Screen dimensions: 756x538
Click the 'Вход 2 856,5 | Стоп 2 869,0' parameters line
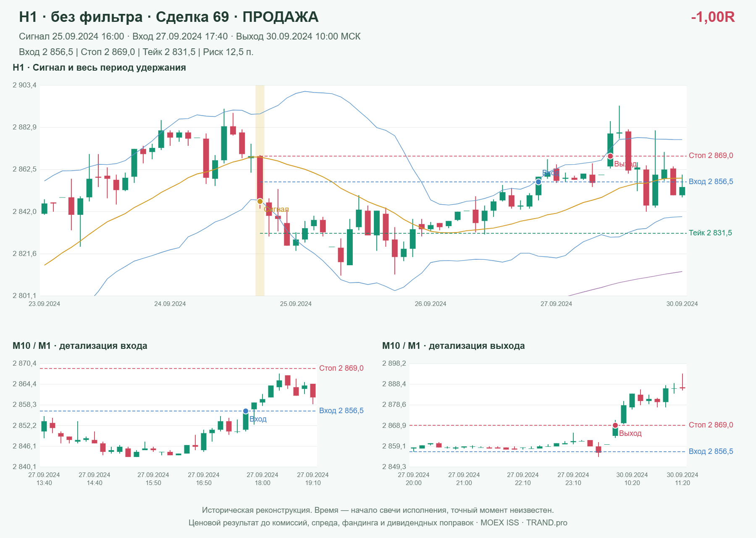tap(136, 52)
